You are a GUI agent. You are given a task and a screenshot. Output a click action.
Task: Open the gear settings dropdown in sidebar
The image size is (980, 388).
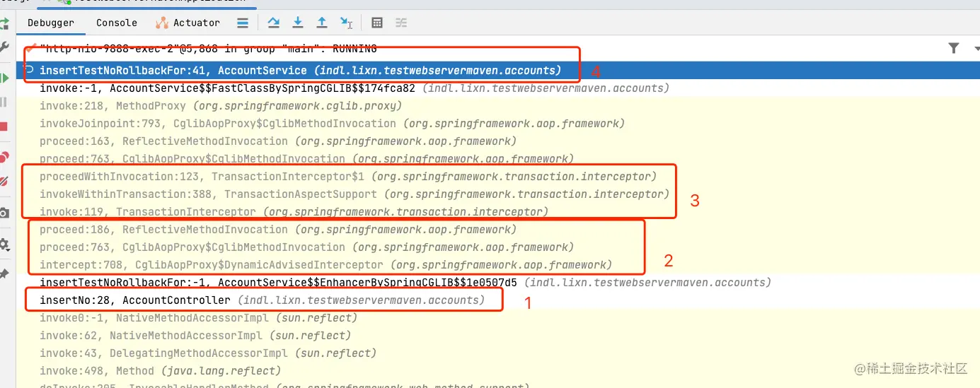point(4,245)
